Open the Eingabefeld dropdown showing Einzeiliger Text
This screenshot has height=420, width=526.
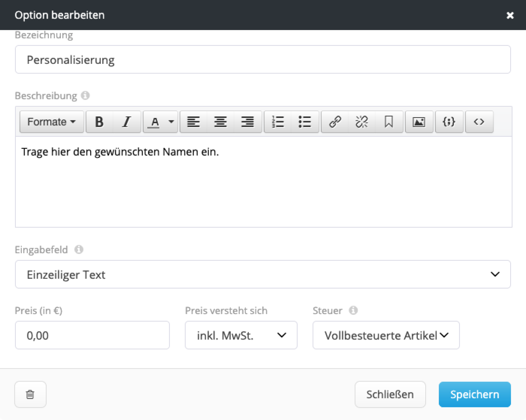(x=263, y=274)
